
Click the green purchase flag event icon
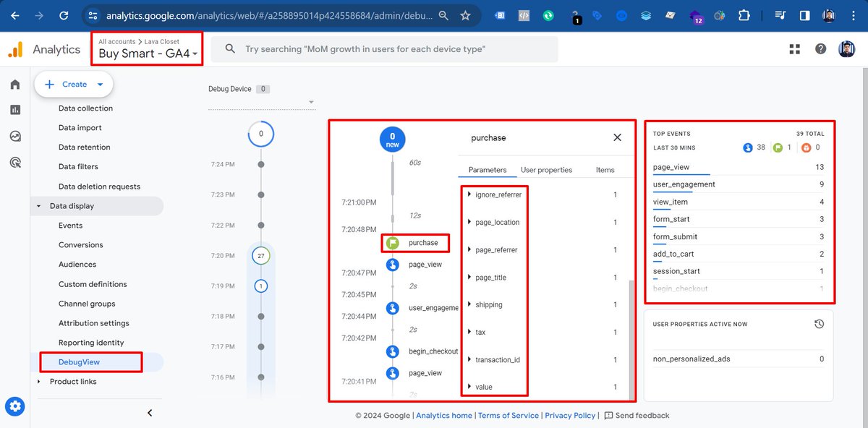(393, 243)
